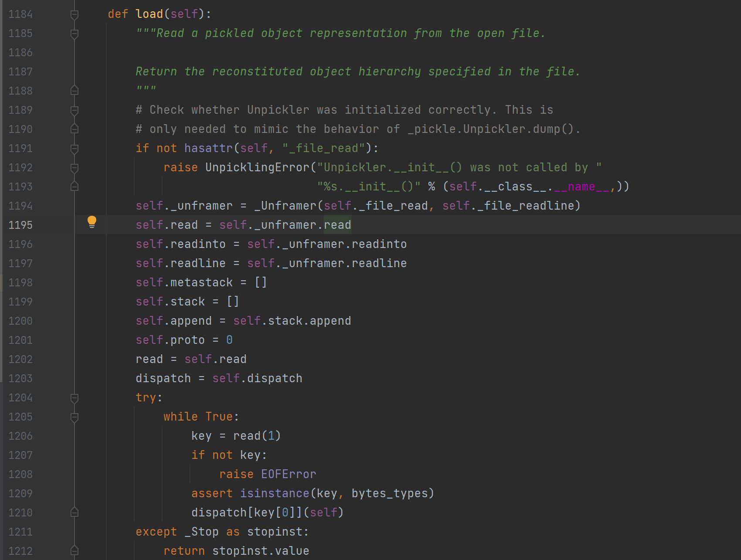The width and height of the screenshot is (741, 560).
Task: Click docstring line 'Return the reconstituted object'
Action: click(358, 71)
